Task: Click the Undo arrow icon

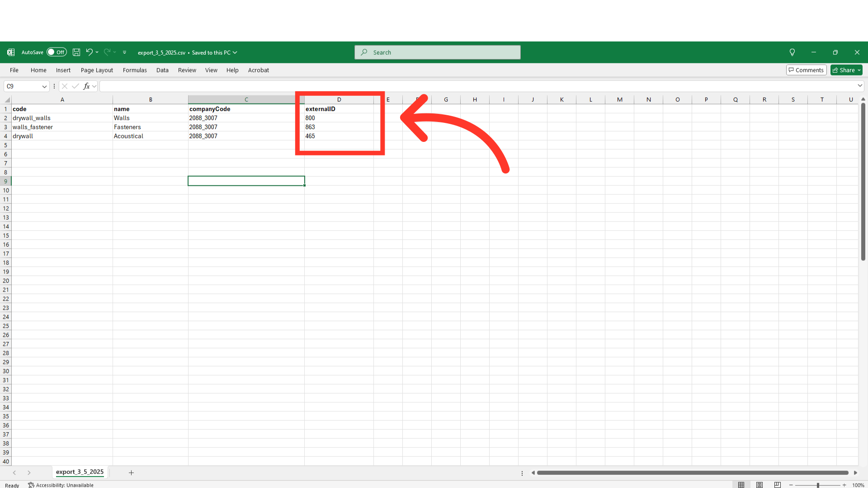Action: point(89,52)
